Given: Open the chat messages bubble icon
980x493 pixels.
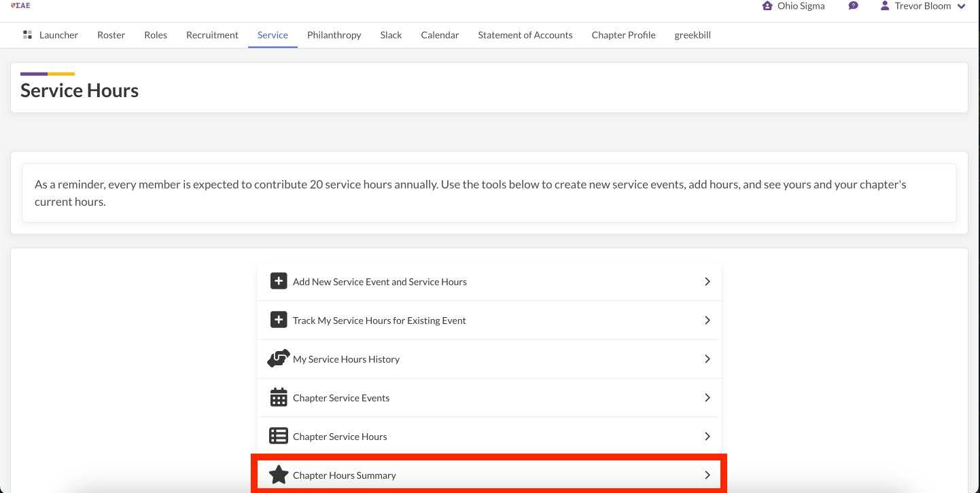Looking at the screenshot, I should [x=853, y=6].
